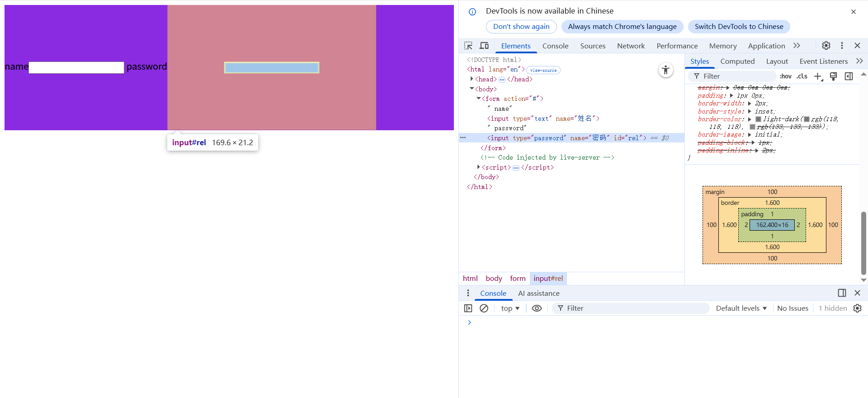
Task: Open console drawer three-dot menu
Action: (468, 293)
